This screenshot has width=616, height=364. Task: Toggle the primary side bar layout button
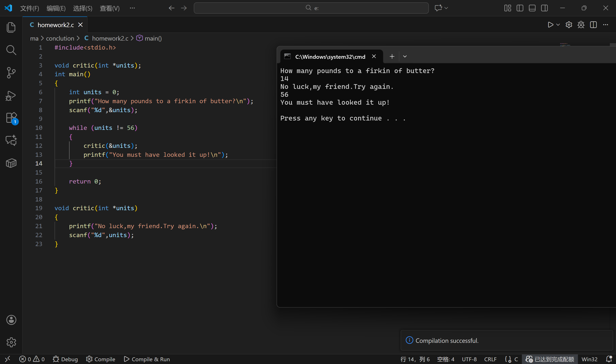520,8
